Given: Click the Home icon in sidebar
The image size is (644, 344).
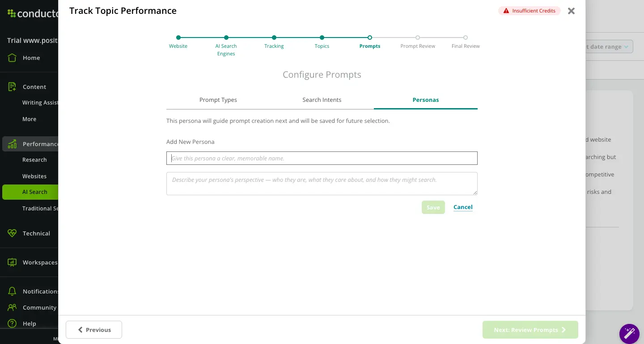Looking at the screenshot, I should (12, 58).
